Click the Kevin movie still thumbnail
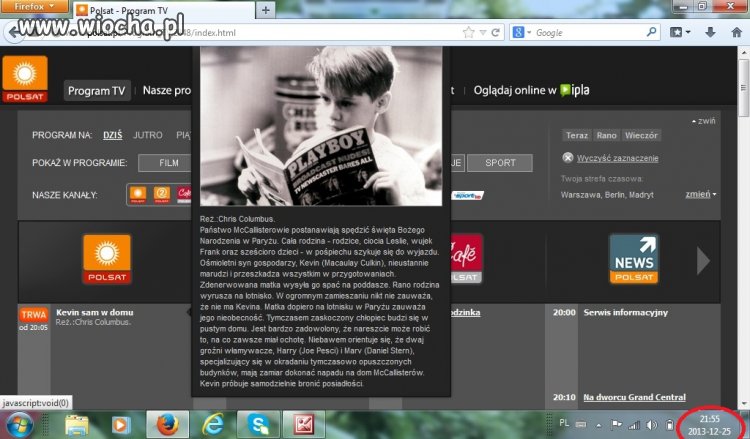The width and height of the screenshot is (750, 439). tap(321, 126)
